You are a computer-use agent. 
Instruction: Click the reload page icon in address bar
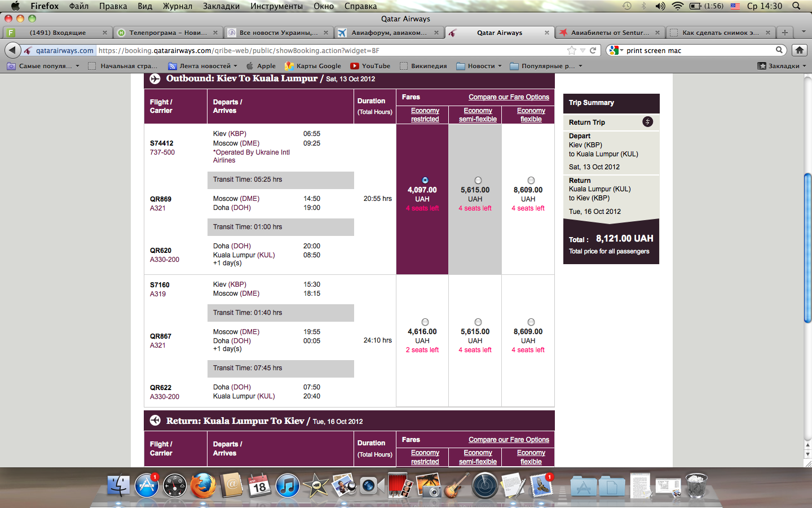tap(593, 50)
